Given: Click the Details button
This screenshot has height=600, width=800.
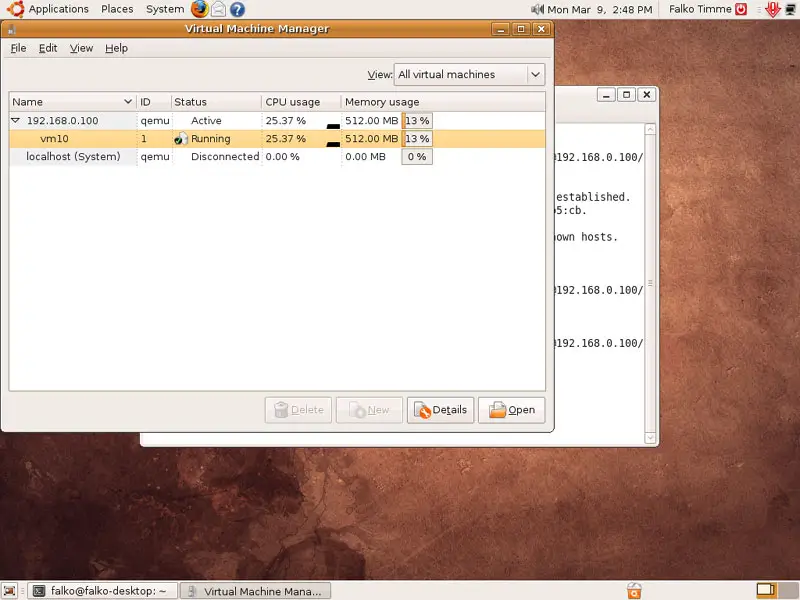Looking at the screenshot, I should coord(440,410).
